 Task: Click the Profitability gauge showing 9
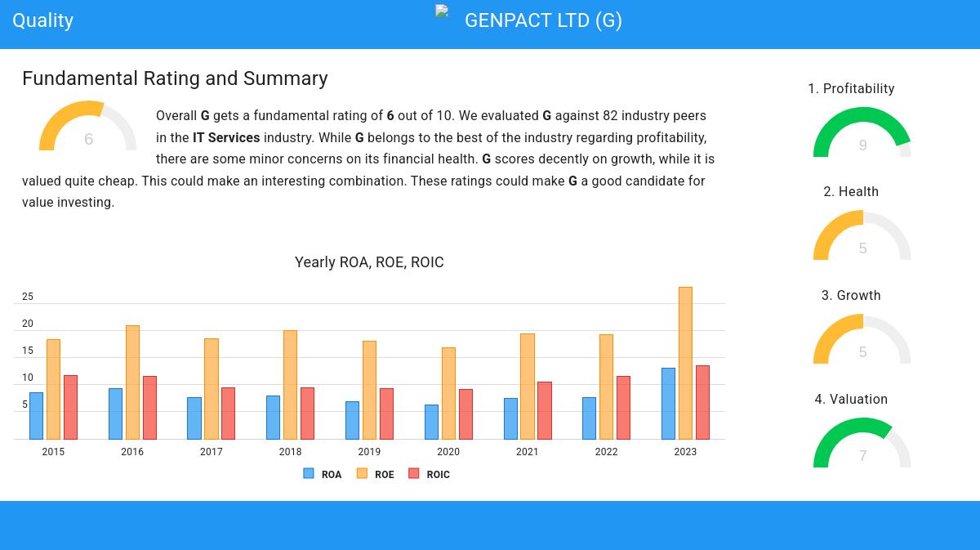pyautogui.click(x=862, y=132)
